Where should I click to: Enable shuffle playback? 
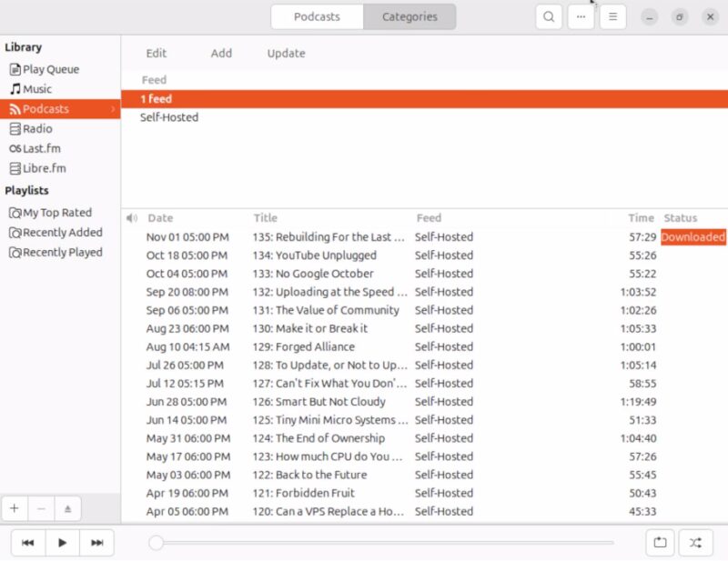(694, 542)
